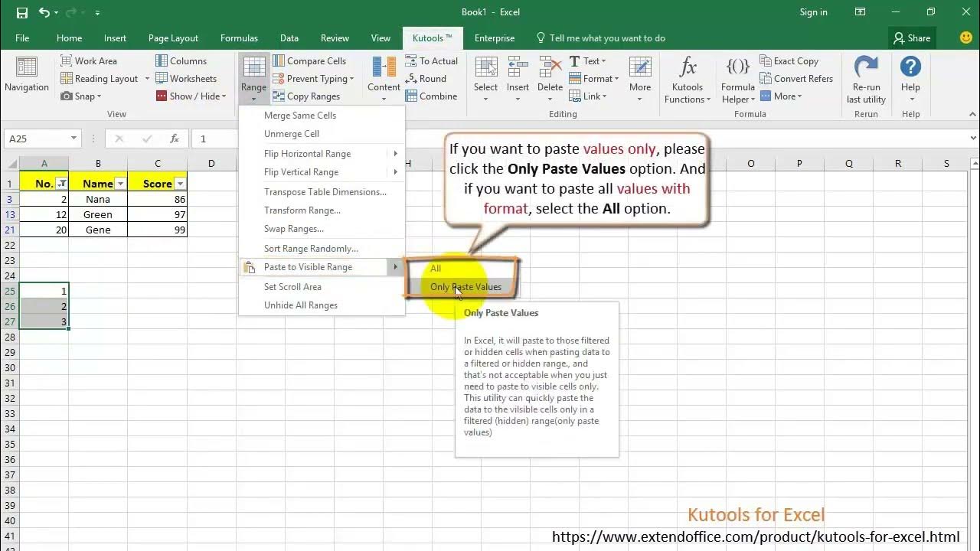
Task: Click Convert Refers tool
Action: [796, 79]
